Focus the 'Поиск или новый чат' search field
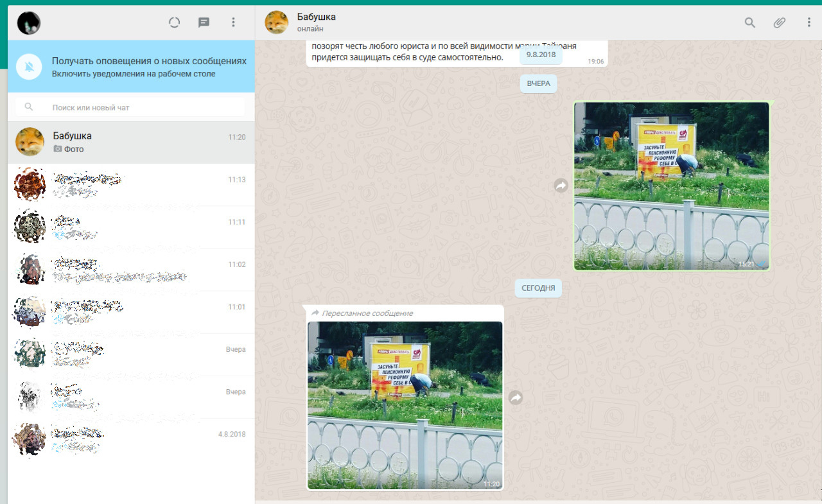822x504 pixels. tap(131, 107)
